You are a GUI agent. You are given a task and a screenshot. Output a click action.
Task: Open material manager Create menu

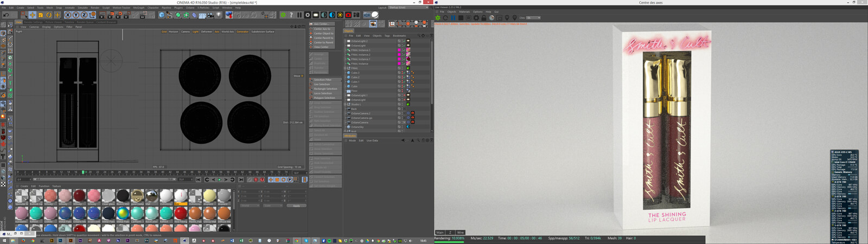(x=24, y=186)
